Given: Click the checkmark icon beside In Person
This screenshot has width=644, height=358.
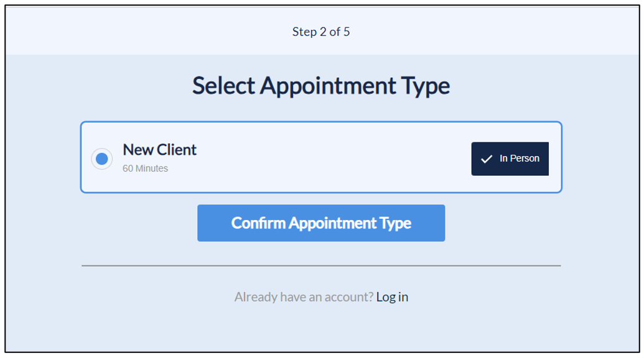Looking at the screenshot, I should click(487, 159).
